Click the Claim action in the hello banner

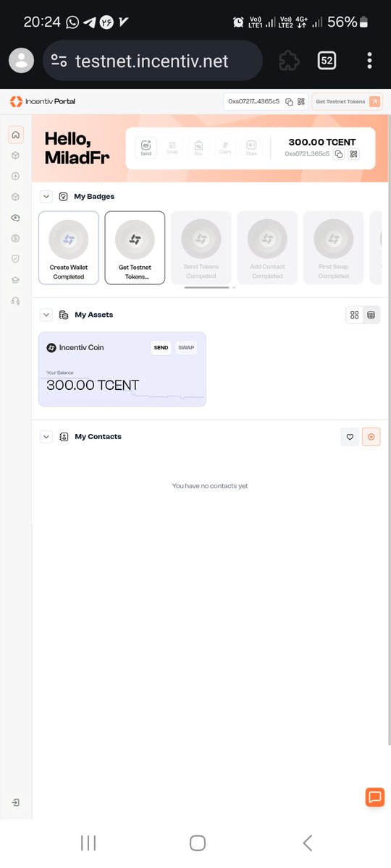225,148
